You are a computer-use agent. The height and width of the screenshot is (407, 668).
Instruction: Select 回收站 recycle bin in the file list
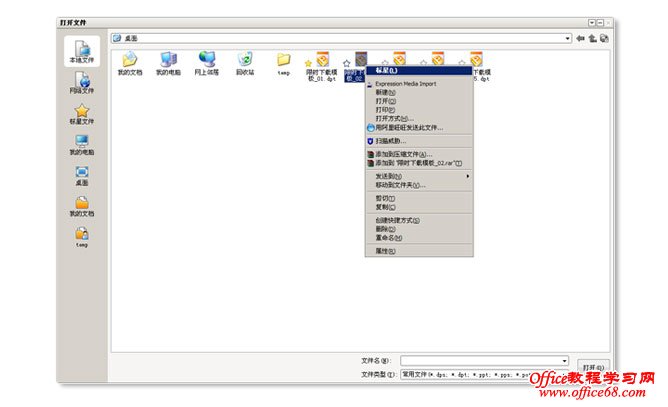click(x=245, y=63)
